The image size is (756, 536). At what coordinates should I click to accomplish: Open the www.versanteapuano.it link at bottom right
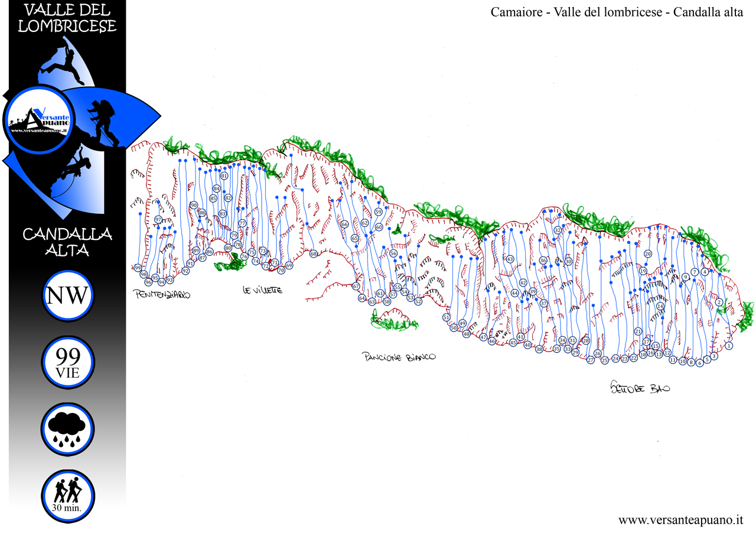680,521
